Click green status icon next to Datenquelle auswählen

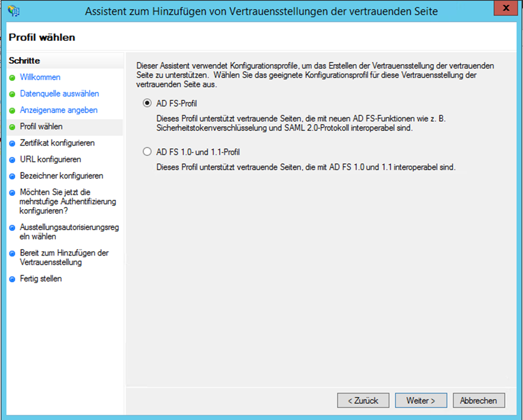coord(14,94)
